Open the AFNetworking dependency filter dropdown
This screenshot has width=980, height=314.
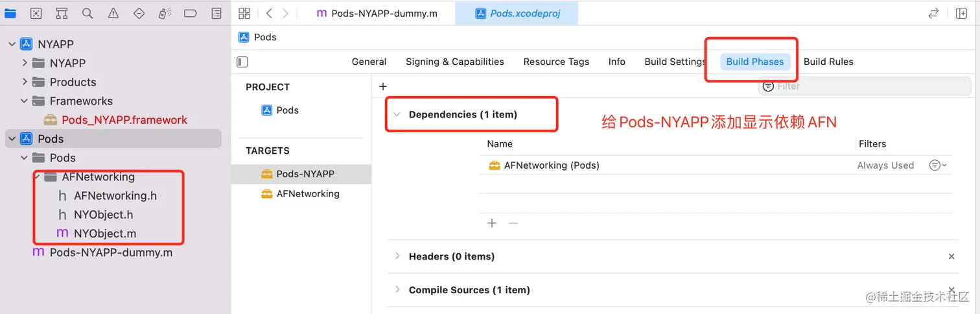[937, 165]
